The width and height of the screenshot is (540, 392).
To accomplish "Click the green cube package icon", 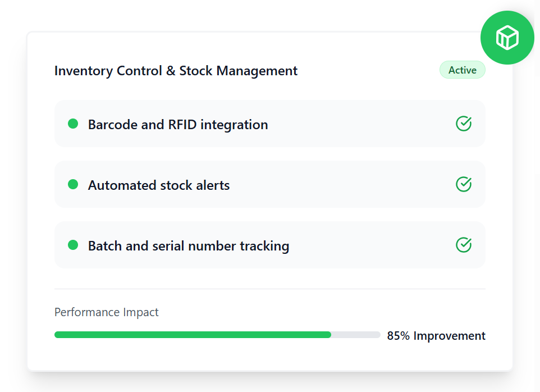I will [507, 38].
